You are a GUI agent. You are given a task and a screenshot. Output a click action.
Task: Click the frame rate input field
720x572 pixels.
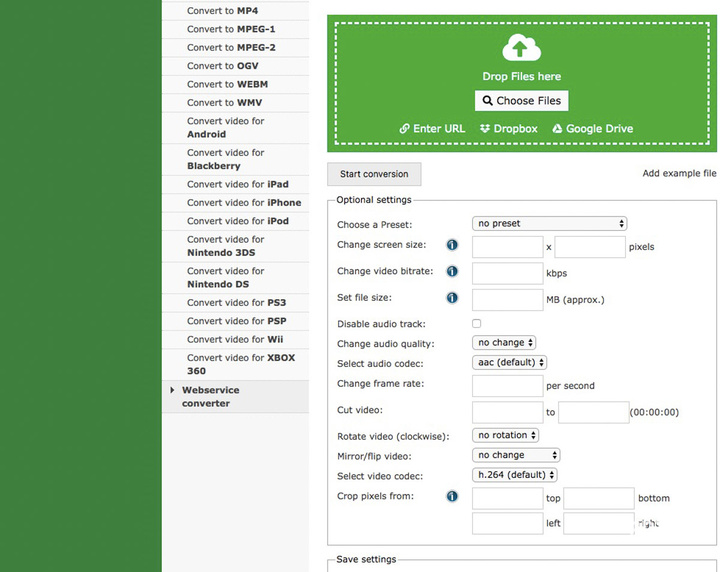507,386
